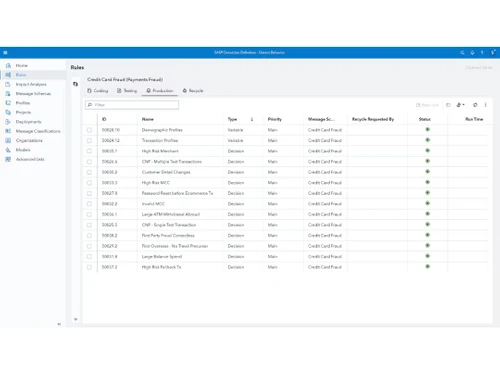Click the Advanced Lists sidebar icon

[8, 159]
